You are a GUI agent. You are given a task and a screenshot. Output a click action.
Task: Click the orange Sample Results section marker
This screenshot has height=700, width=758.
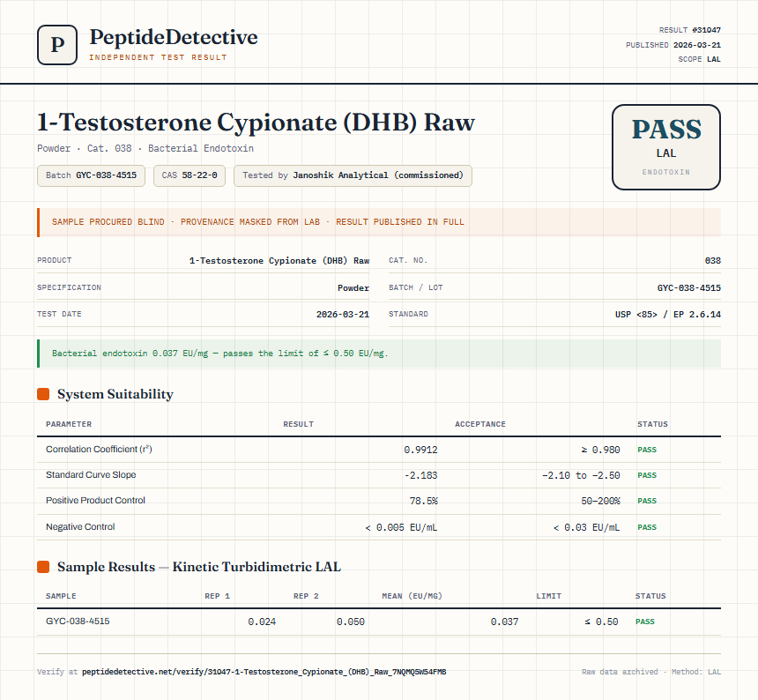point(43,567)
